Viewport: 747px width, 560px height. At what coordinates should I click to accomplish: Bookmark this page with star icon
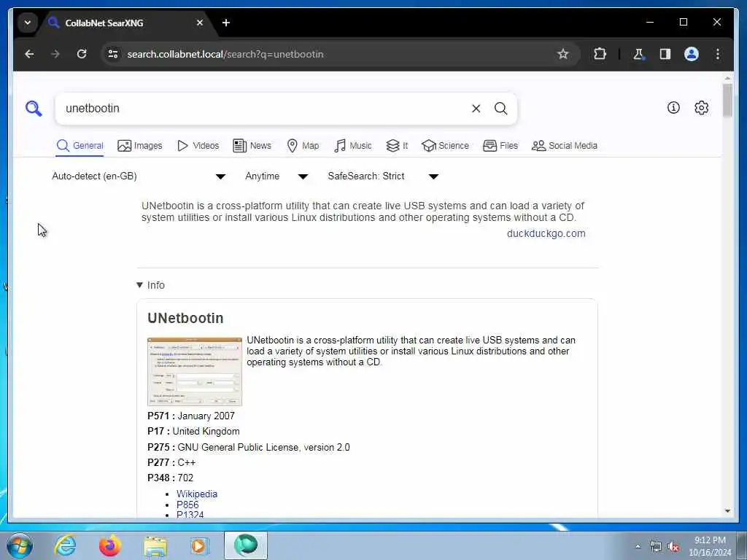click(x=563, y=54)
